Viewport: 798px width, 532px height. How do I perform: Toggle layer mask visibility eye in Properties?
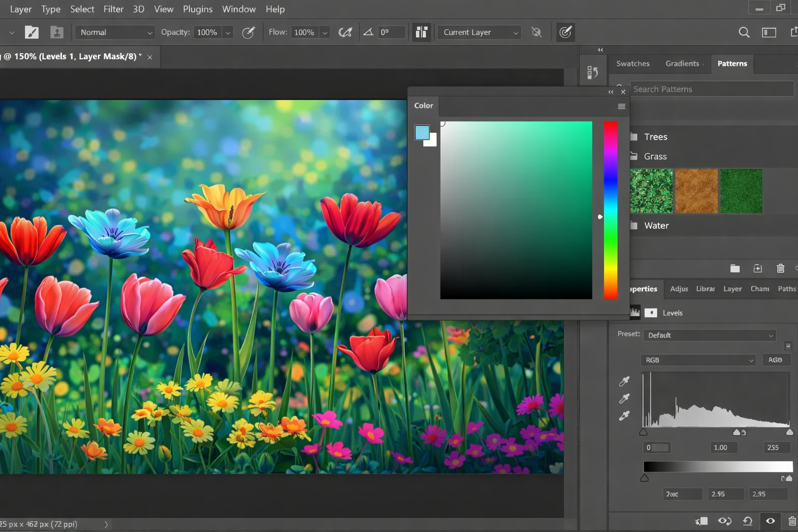[770, 521]
